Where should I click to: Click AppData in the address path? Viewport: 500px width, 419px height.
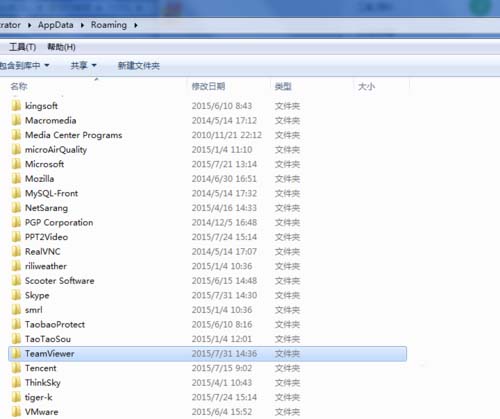pyautogui.click(x=55, y=25)
